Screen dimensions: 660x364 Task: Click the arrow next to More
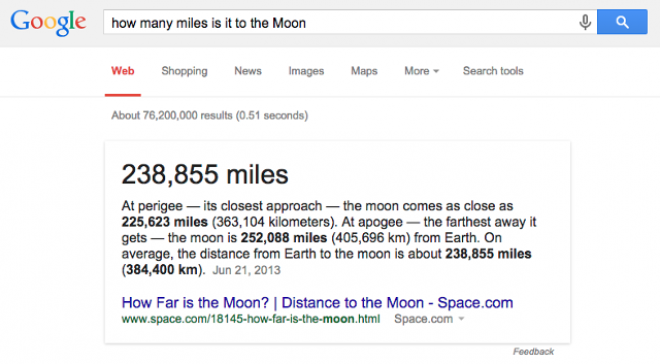[436, 71]
